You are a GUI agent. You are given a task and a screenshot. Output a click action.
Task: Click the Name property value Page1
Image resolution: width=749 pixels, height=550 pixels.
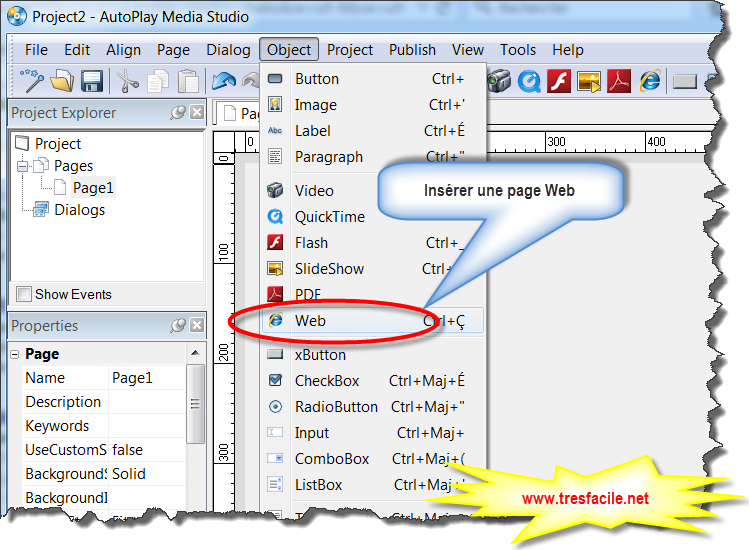(x=147, y=377)
